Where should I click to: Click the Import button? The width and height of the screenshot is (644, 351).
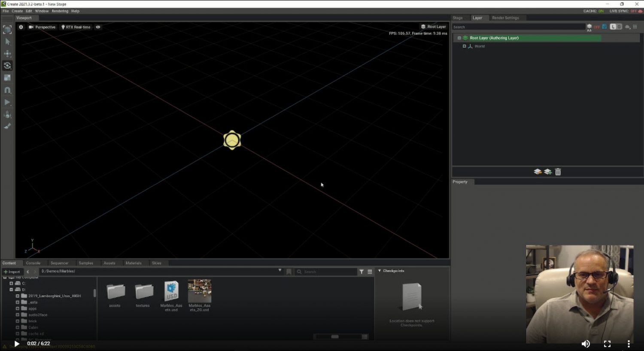(x=12, y=272)
